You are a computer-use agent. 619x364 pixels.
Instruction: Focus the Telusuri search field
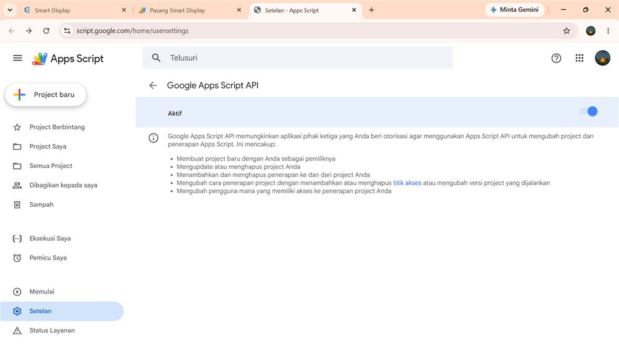(298, 58)
